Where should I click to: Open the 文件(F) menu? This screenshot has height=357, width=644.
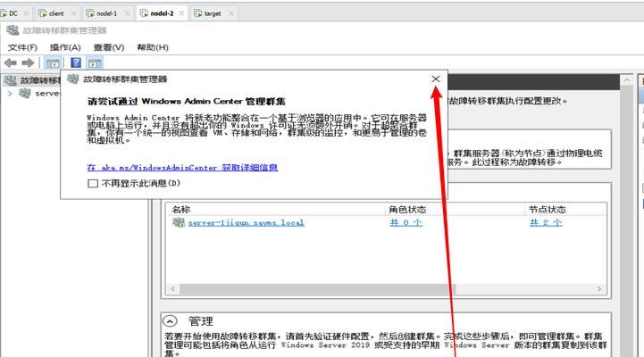point(22,47)
